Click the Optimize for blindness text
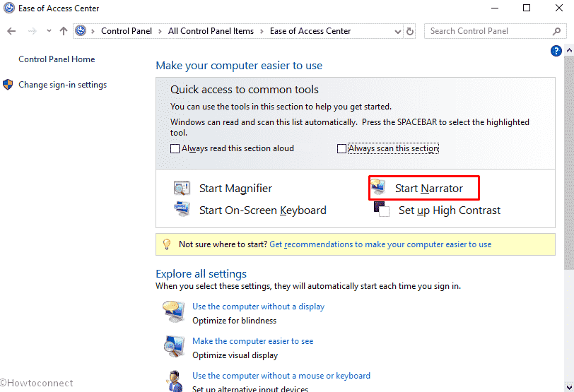The height and width of the screenshot is (392, 574). point(234,321)
